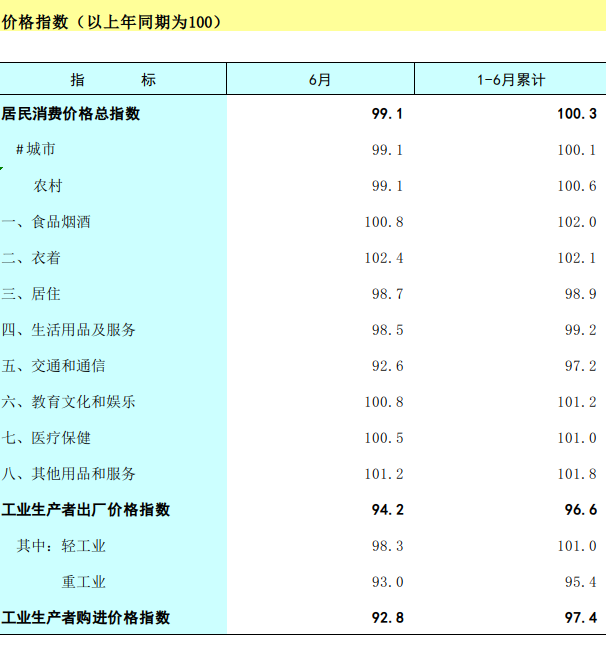The width and height of the screenshot is (606, 650).
Task: Select the 四、生活用品及服务 label cell
Action: (69, 330)
